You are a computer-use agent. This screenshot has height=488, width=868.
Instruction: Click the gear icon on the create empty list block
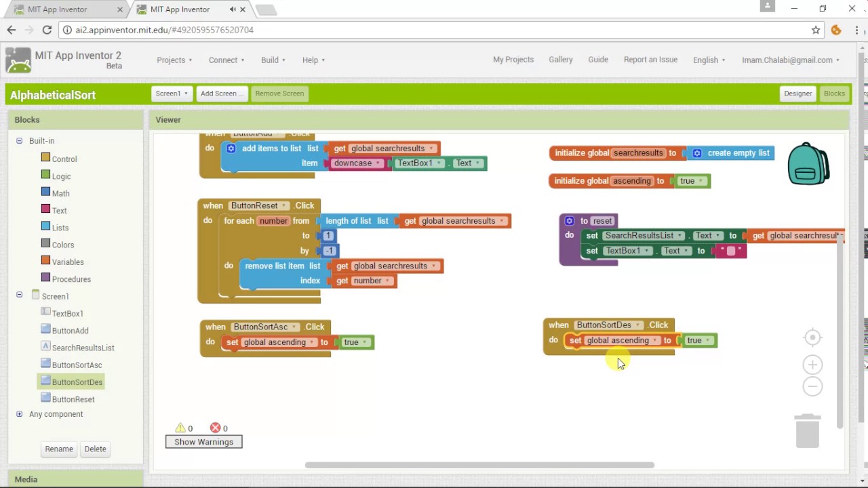(x=696, y=153)
